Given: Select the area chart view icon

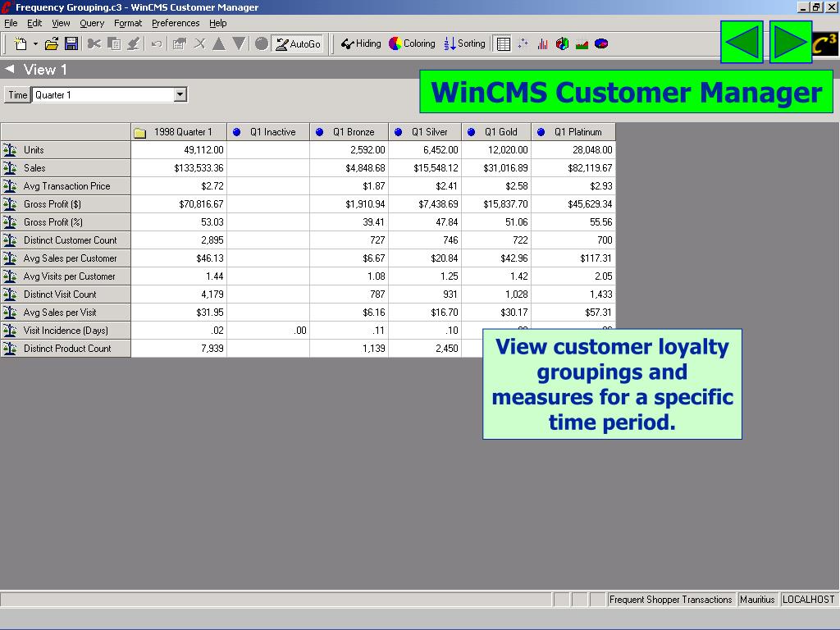Looking at the screenshot, I should coord(582,44).
